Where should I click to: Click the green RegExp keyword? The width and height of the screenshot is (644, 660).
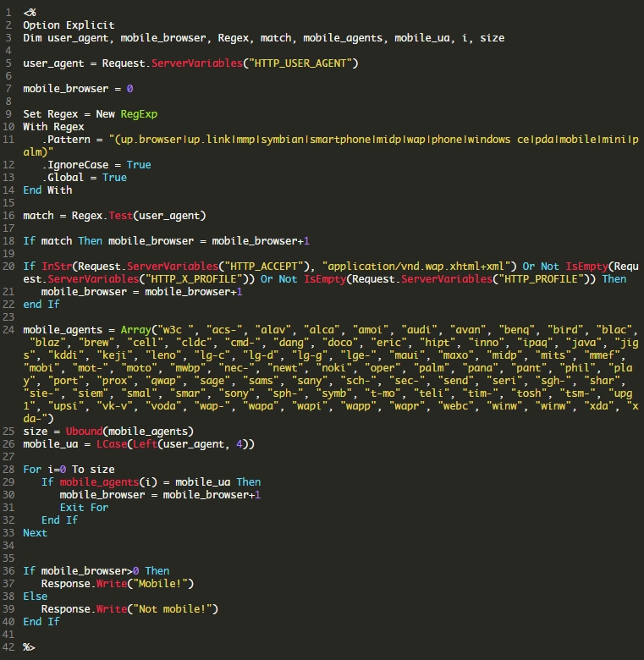(x=139, y=114)
